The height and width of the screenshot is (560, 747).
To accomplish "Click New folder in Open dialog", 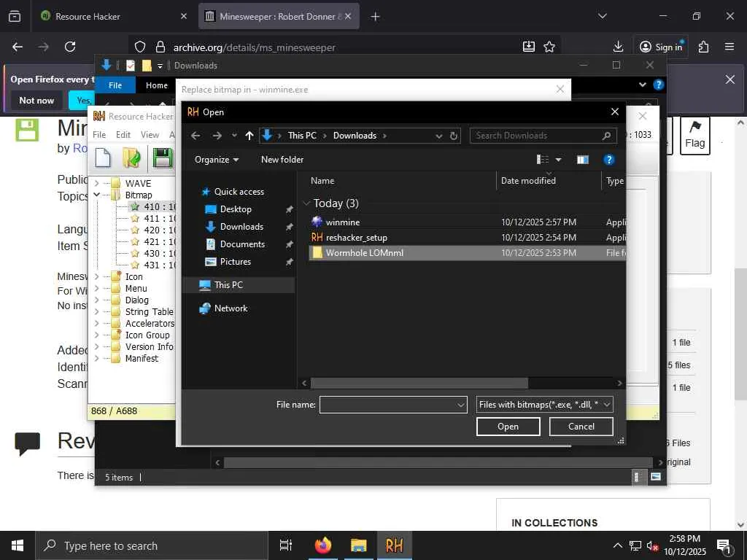I will pos(282,160).
